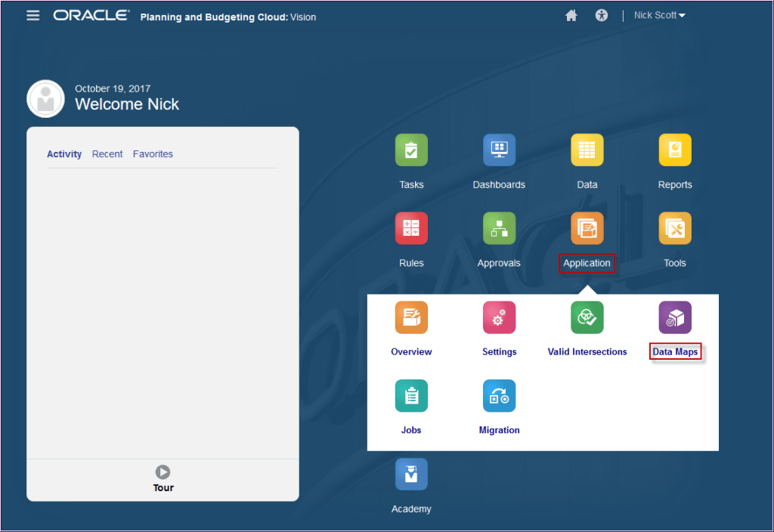The height and width of the screenshot is (532, 774).
Task: Open the Tasks cluster icon
Action: [411, 150]
